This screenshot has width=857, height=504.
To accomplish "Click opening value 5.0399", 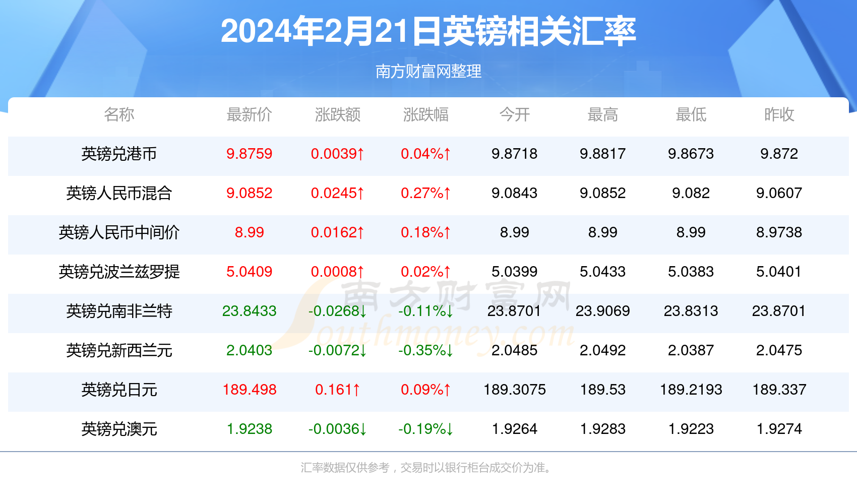I will click(515, 272).
